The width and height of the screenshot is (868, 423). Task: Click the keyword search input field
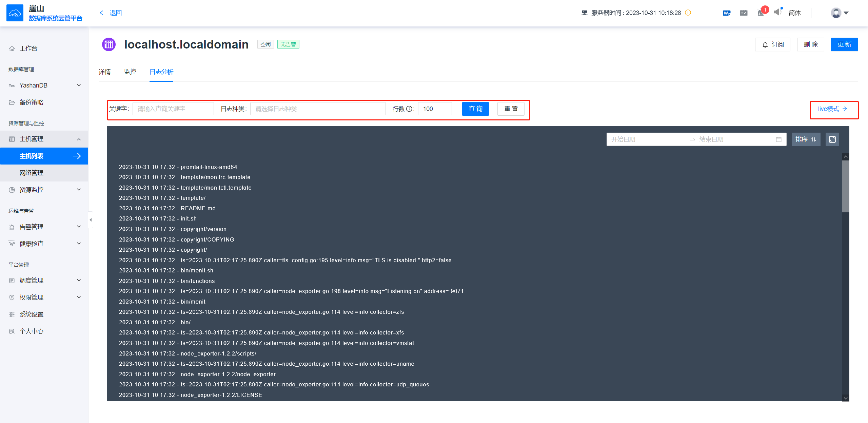pos(173,109)
